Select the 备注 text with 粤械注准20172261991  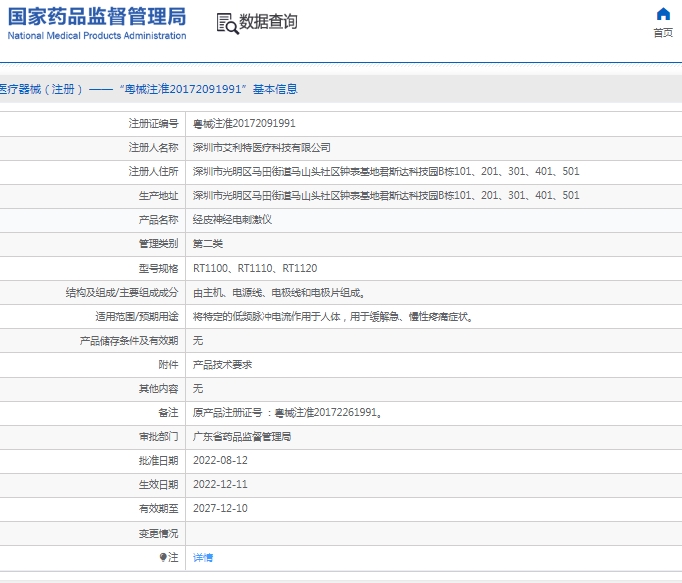287,412
